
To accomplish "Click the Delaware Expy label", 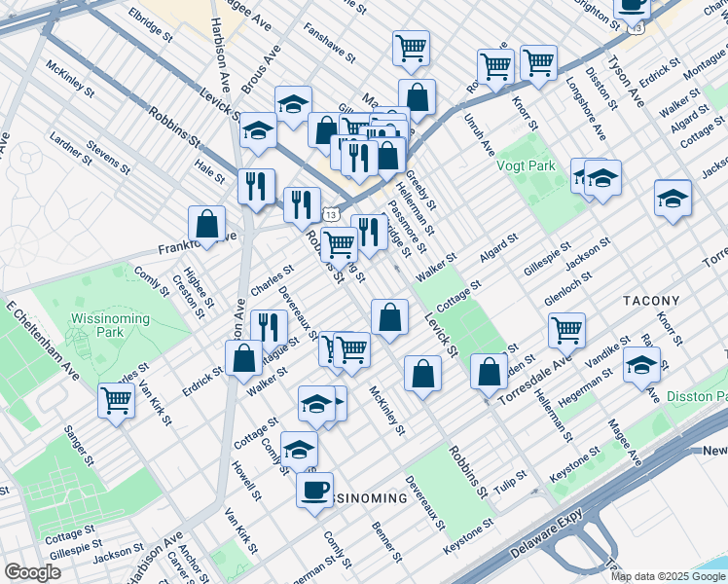I will pyautogui.click(x=545, y=534).
